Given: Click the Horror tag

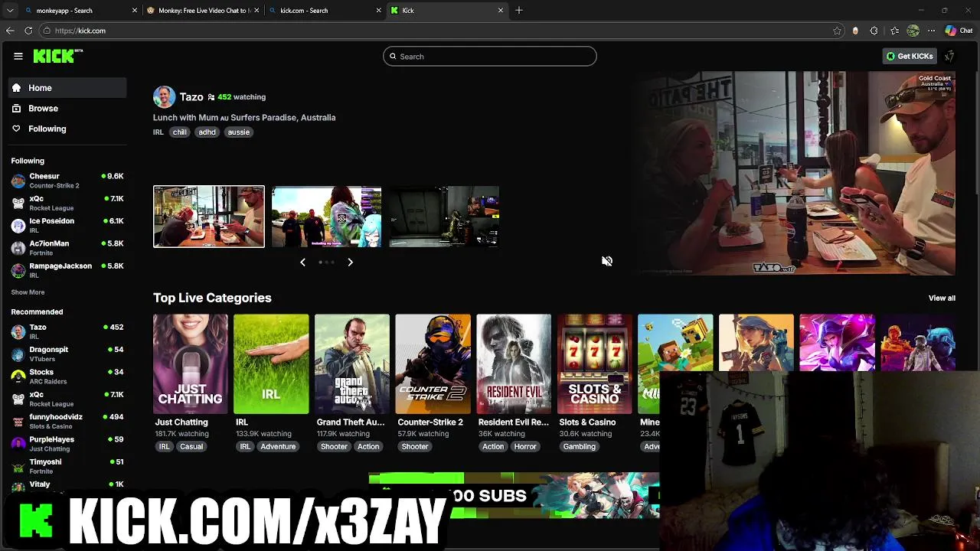Looking at the screenshot, I should click(x=525, y=447).
